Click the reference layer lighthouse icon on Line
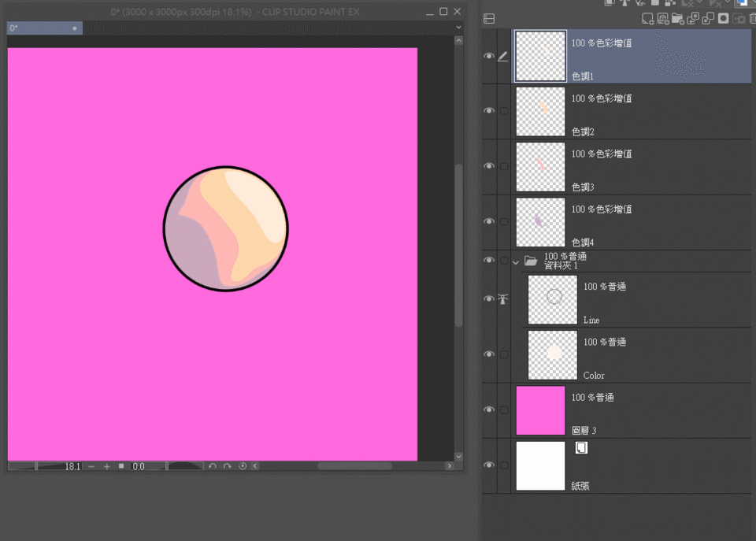Screen dimensions: 756x541 (x=504, y=299)
